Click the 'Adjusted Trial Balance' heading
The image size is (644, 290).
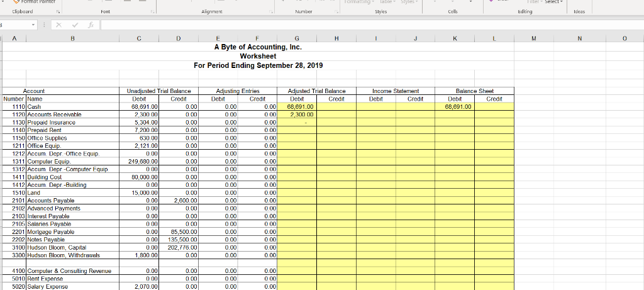(317, 91)
